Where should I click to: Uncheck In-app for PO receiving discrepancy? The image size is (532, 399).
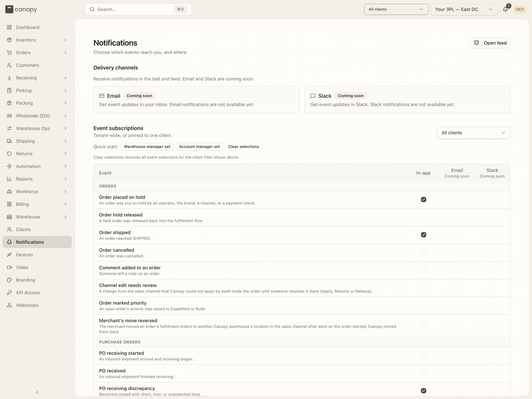tap(424, 391)
